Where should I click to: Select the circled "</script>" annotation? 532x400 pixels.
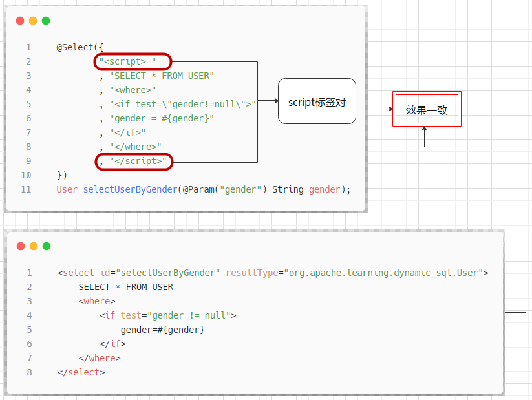pos(134,161)
